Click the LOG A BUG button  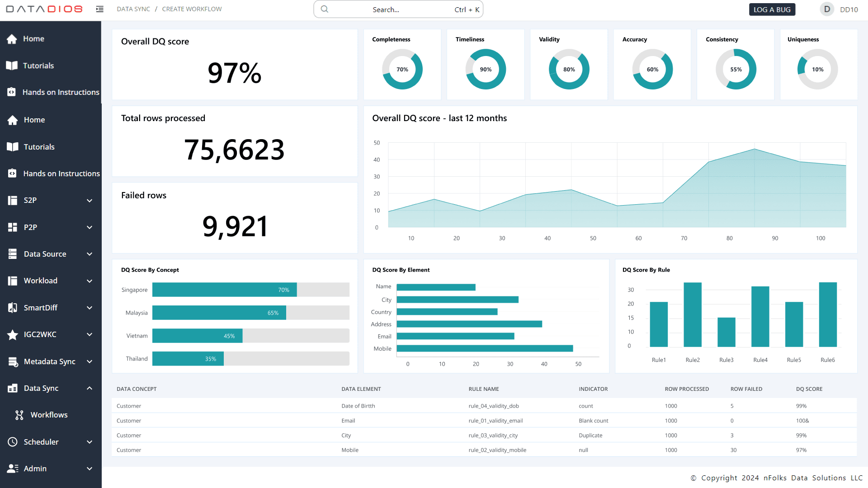(772, 9)
